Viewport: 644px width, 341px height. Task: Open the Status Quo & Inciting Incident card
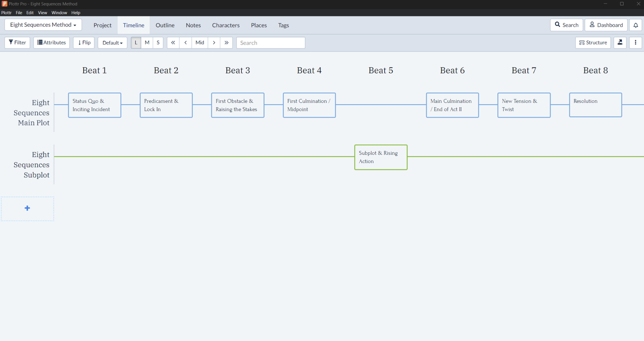coord(95,105)
